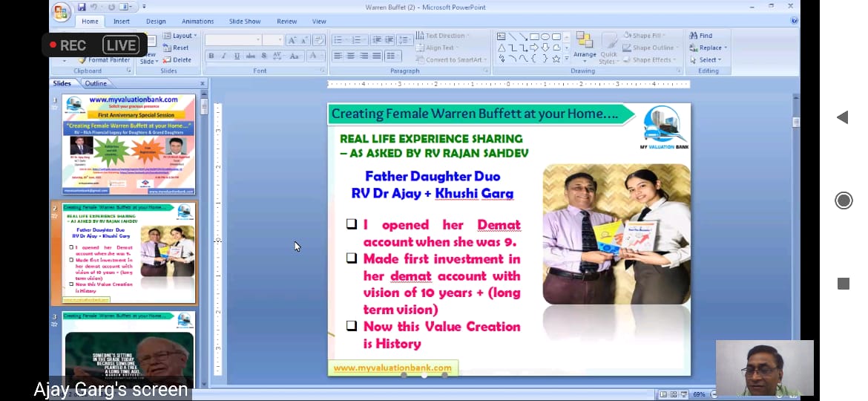
Task: Open the Review ribbon tab
Action: click(x=287, y=22)
